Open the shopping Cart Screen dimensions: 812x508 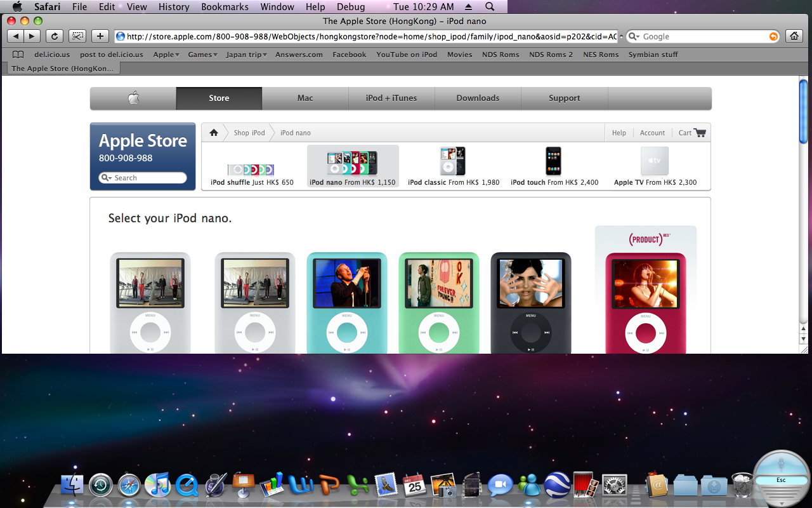pos(691,133)
